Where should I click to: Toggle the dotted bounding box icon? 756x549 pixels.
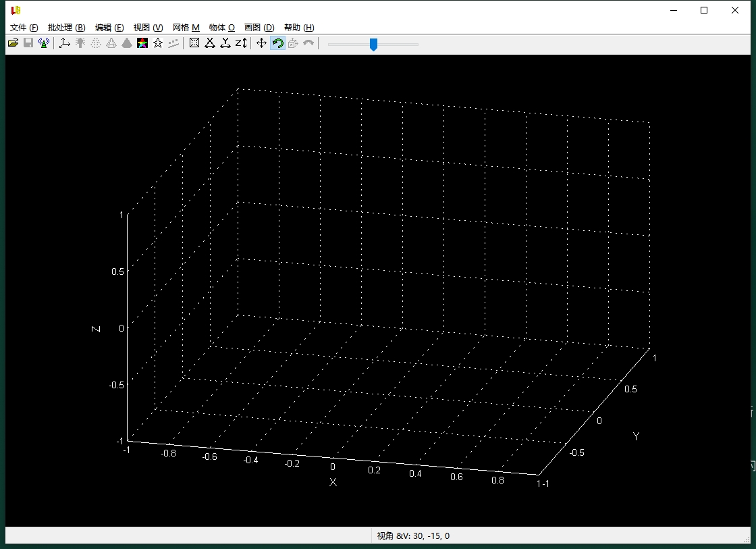(194, 43)
